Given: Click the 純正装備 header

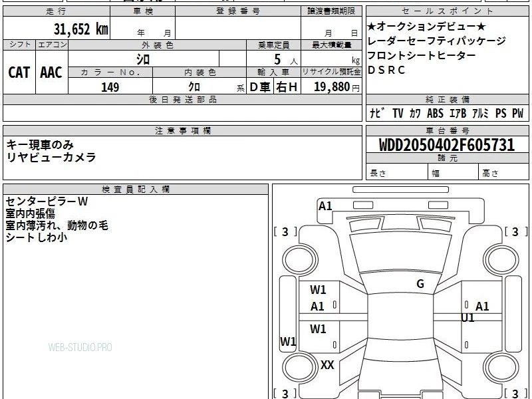Looking at the screenshot, I should tap(448, 100).
